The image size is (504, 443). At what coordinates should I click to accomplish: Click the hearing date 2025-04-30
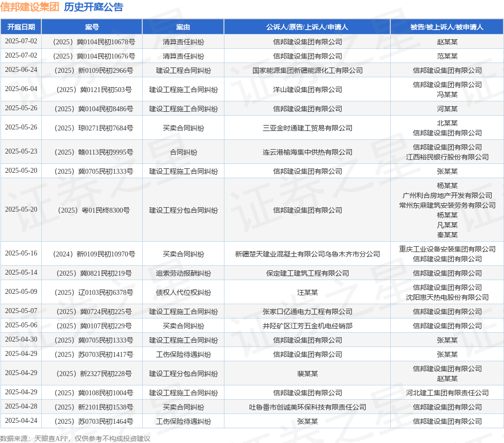21,340
